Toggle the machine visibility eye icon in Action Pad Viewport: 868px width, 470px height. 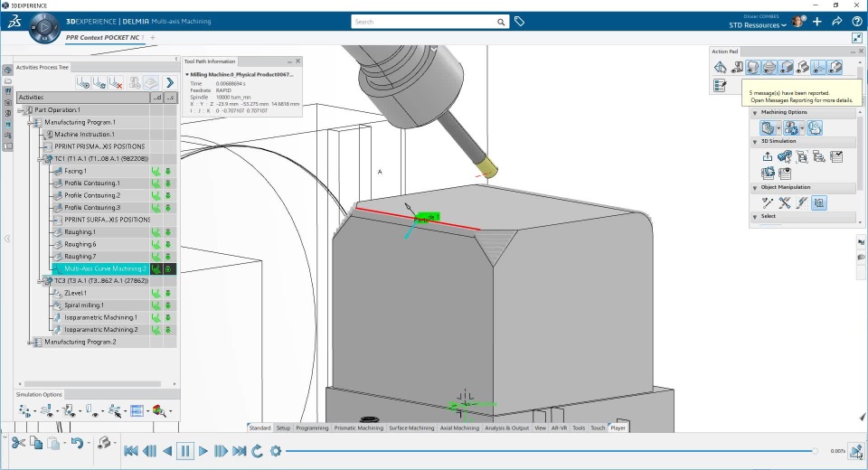[736, 68]
